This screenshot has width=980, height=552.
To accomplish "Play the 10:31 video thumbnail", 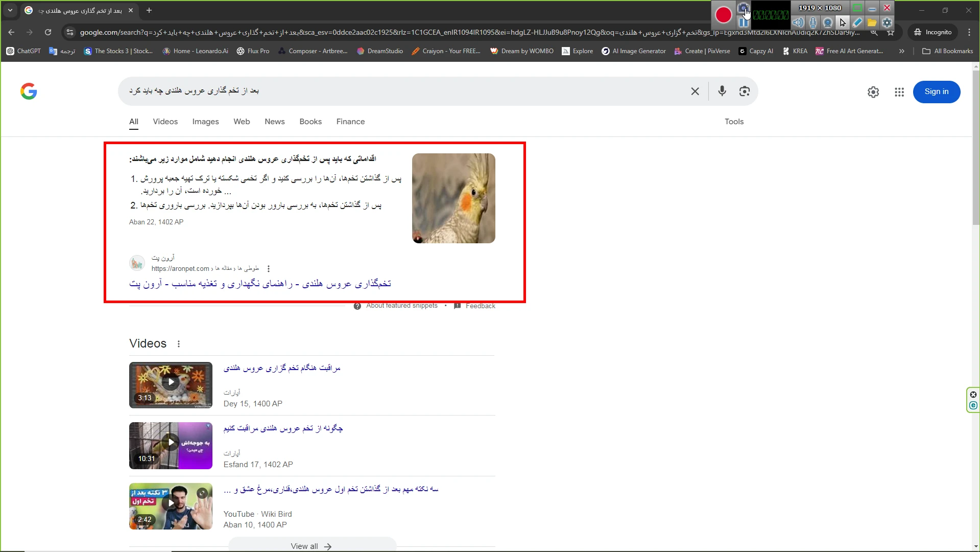I will [171, 445].
